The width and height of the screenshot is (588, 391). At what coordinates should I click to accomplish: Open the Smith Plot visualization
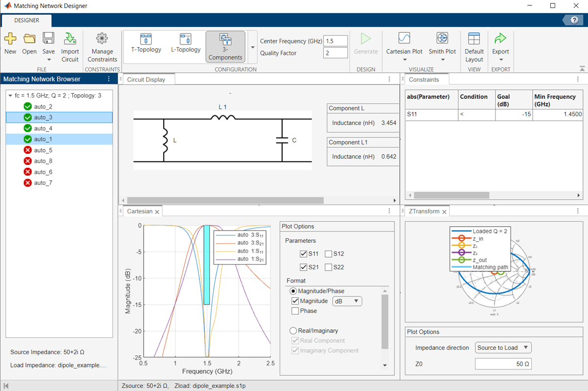pos(442,39)
